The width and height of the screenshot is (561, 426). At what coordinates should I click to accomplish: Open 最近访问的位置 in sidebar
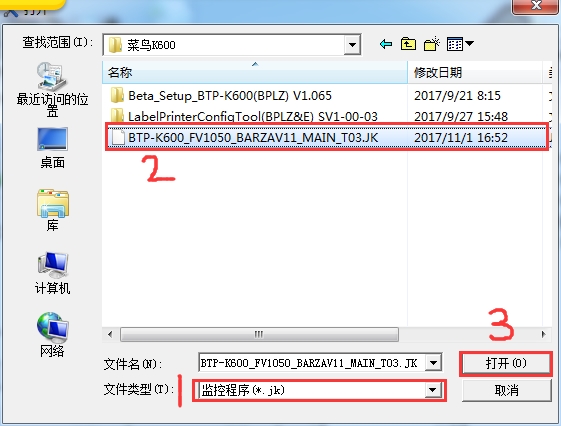[x=52, y=90]
